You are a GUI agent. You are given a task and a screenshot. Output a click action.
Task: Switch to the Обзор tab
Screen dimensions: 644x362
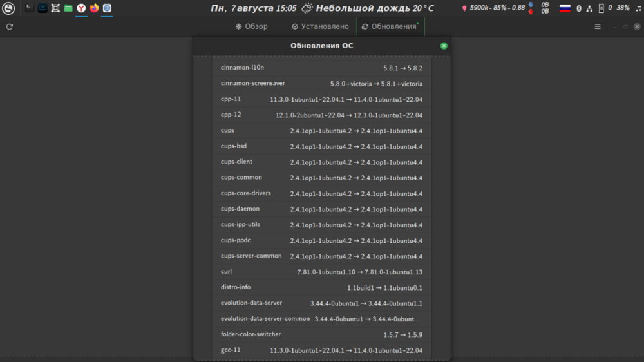point(251,27)
